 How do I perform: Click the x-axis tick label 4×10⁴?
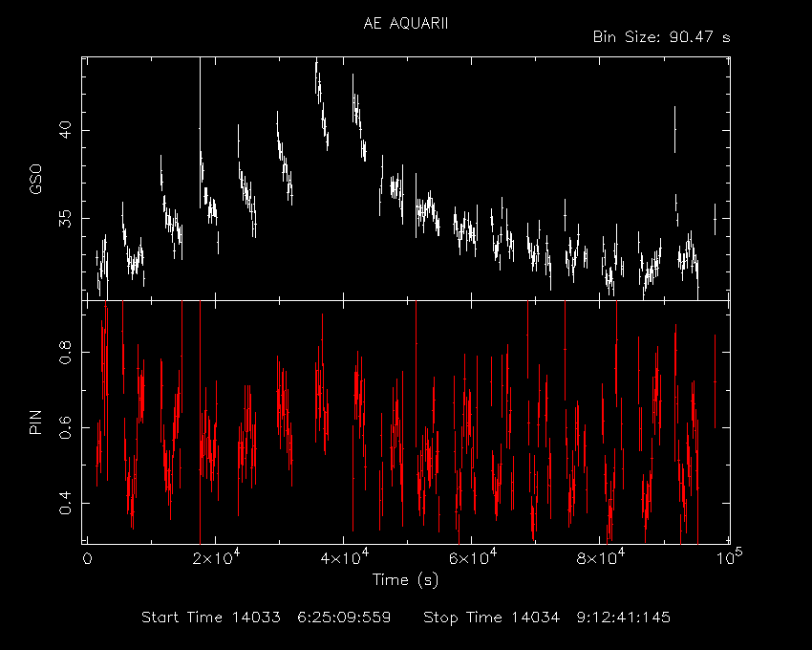344,557
